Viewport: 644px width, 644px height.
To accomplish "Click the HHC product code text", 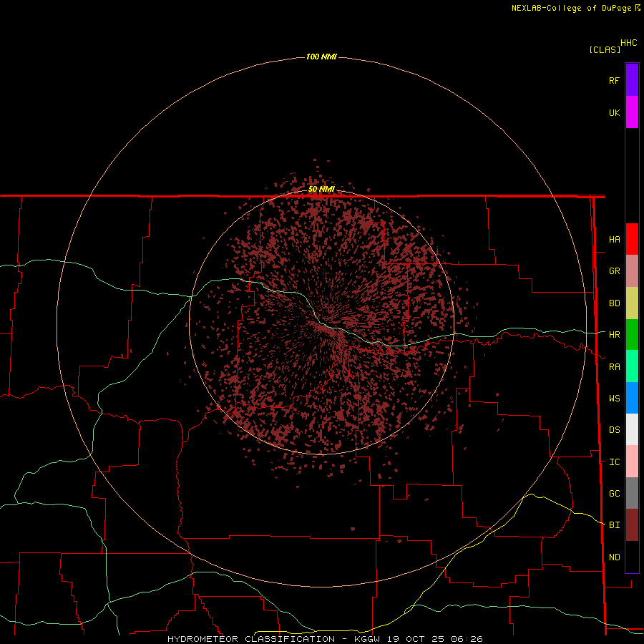I will pyautogui.click(x=629, y=43).
